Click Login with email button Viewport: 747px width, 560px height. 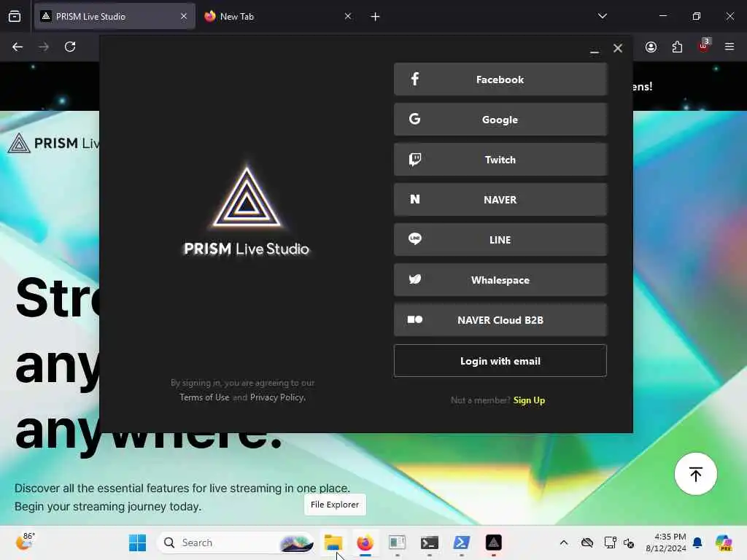tap(500, 361)
